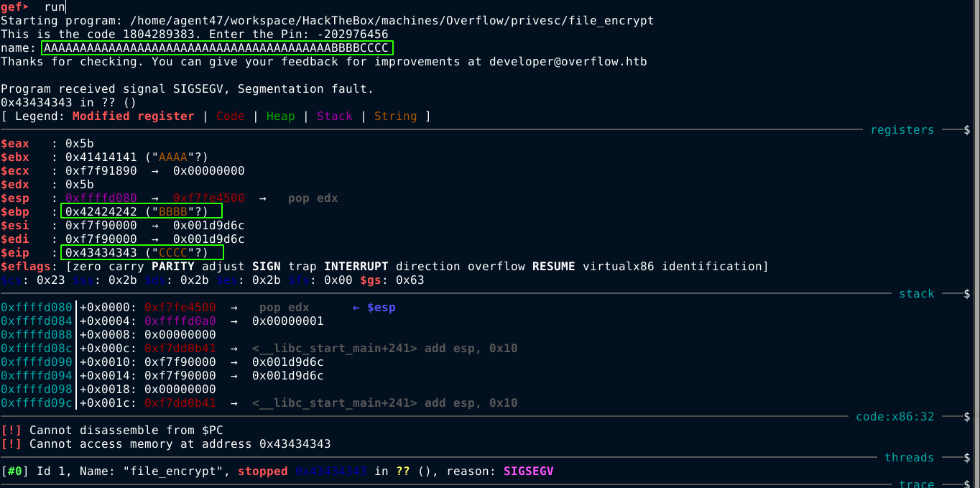The width and height of the screenshot is (980, 488).
Task: Select the highlighted $eip value with CCCC
Action: [142, 253]
